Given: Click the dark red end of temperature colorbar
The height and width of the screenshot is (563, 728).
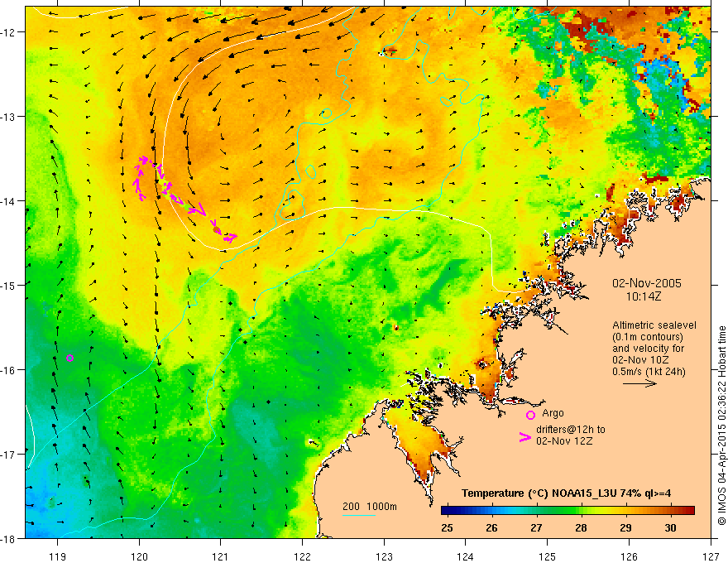Looking at the screenshot, I should point(689,511).
